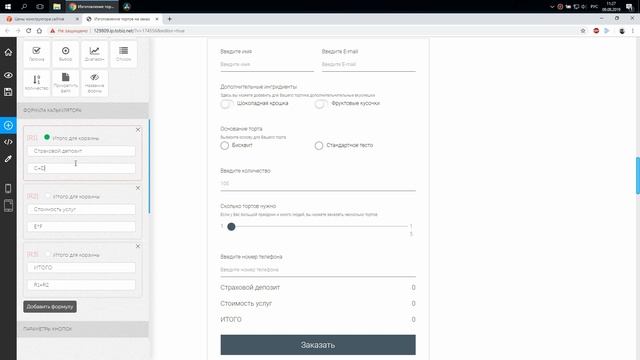Add a checkbox element from the widget grid

[x=36, y=54]
